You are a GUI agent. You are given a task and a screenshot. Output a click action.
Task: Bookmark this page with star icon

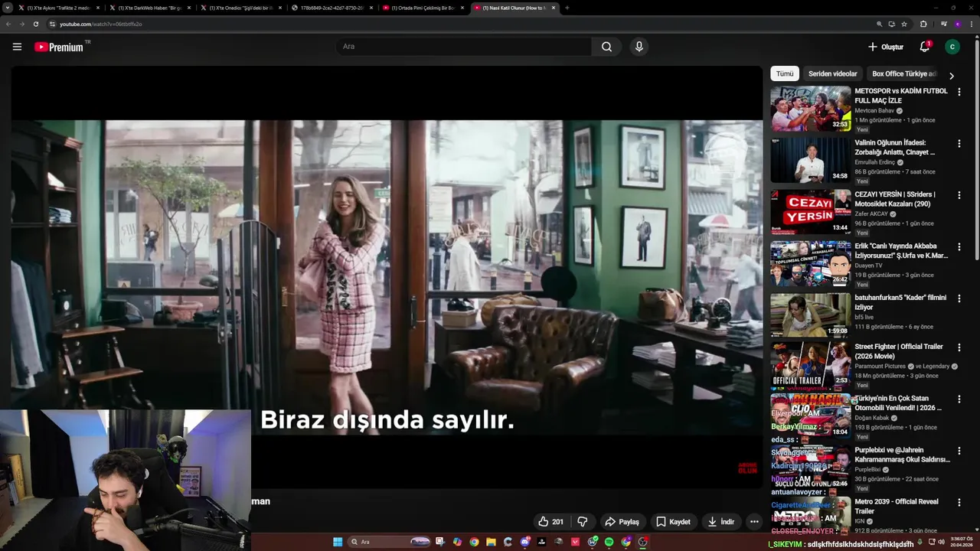pos(904,24)
